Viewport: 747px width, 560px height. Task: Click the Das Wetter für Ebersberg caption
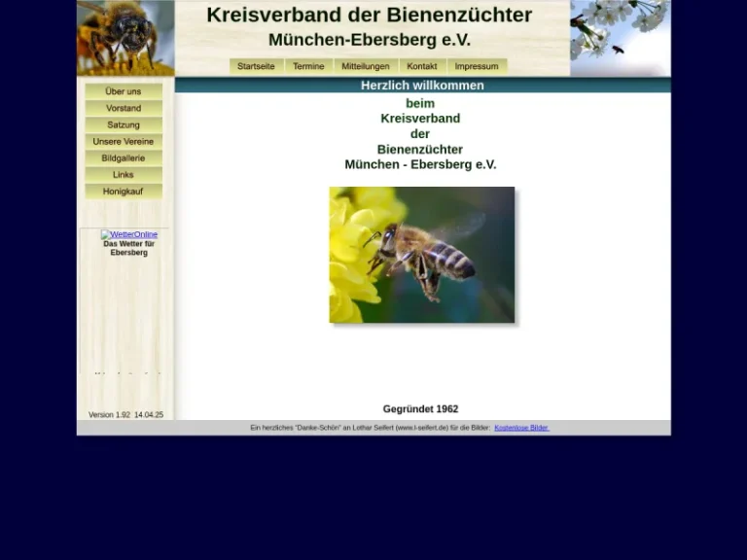tap(129, 248)
